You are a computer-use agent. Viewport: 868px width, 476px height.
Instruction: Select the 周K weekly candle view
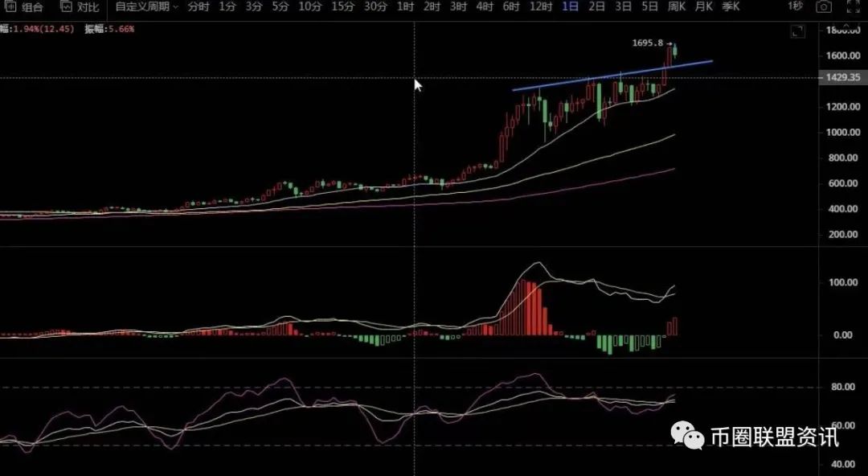(675, 7)
